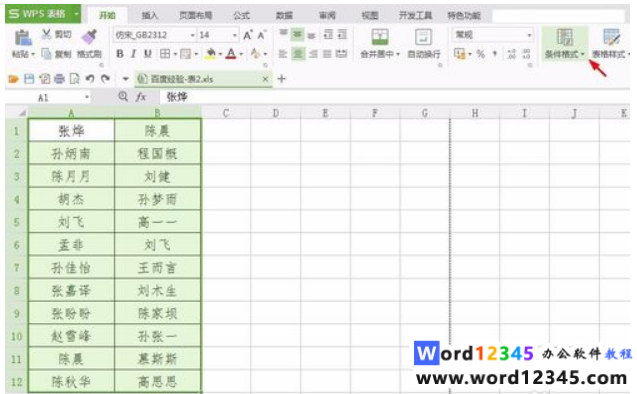This screenshot has height=394, width=637.
Task: Click the Copy (复制) icon
Action: point(46,54)
